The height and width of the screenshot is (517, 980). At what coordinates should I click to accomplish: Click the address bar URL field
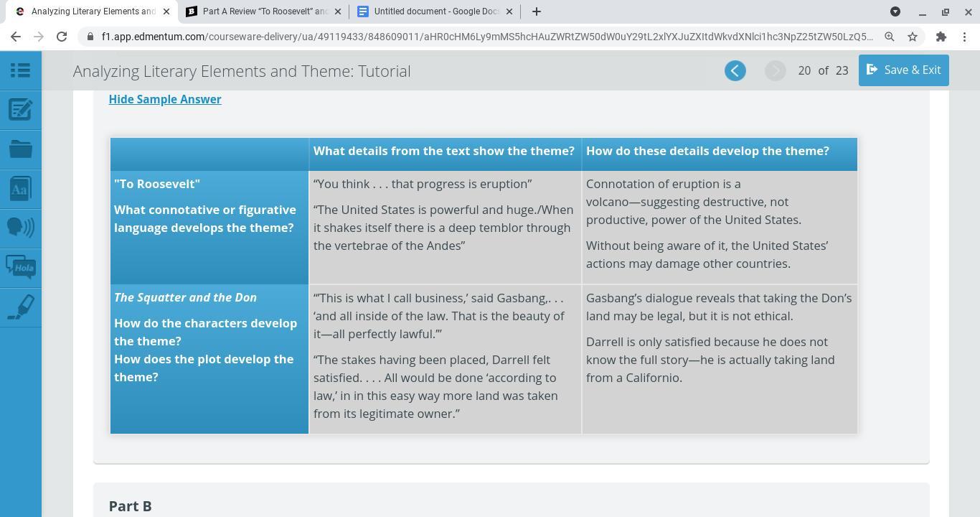tap(486, 37)
